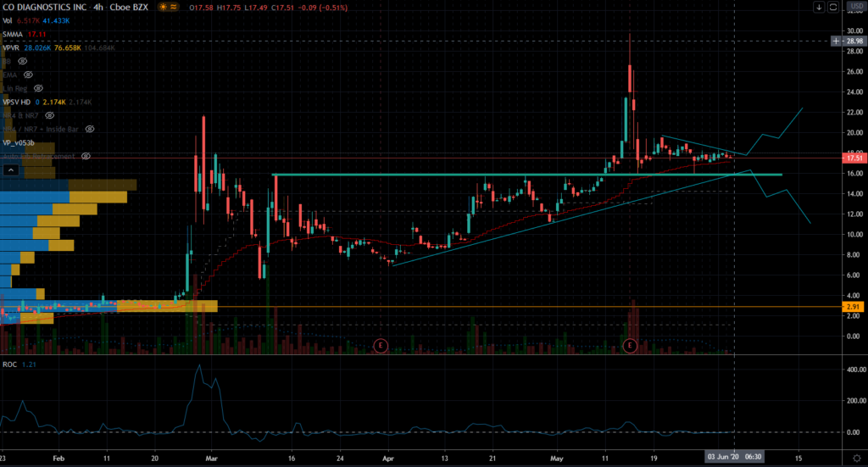
Task: Click the orange 2.91 price label
Action: [x=854, y=307]
